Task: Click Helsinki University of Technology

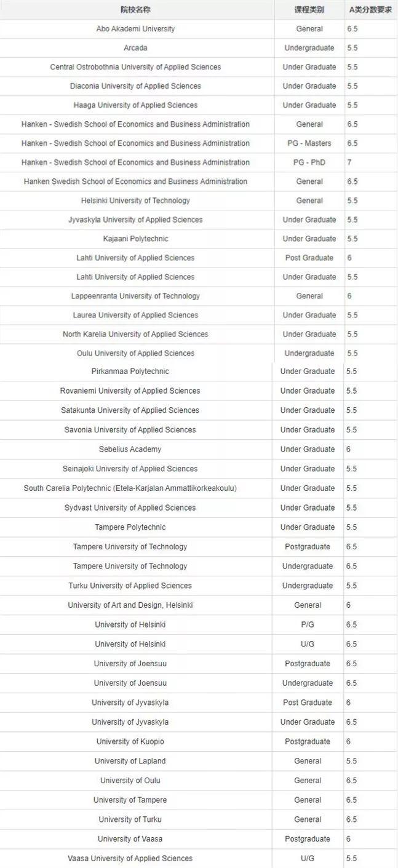Action: [x=135, y=201]
